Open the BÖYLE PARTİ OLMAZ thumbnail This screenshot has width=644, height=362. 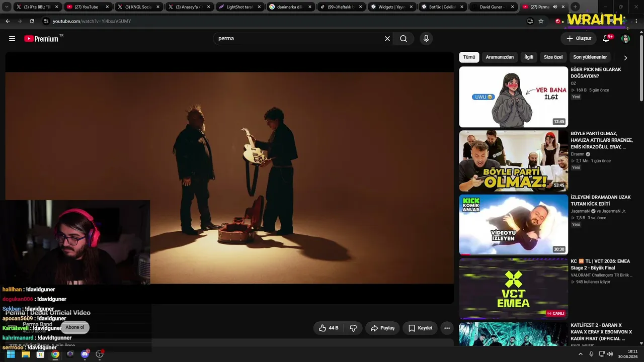tap(513, 161)
